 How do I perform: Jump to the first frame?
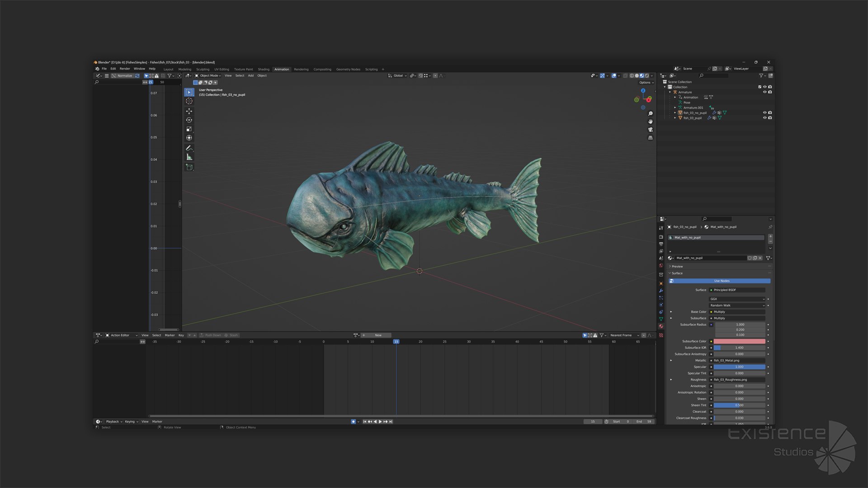pos(365,422)
